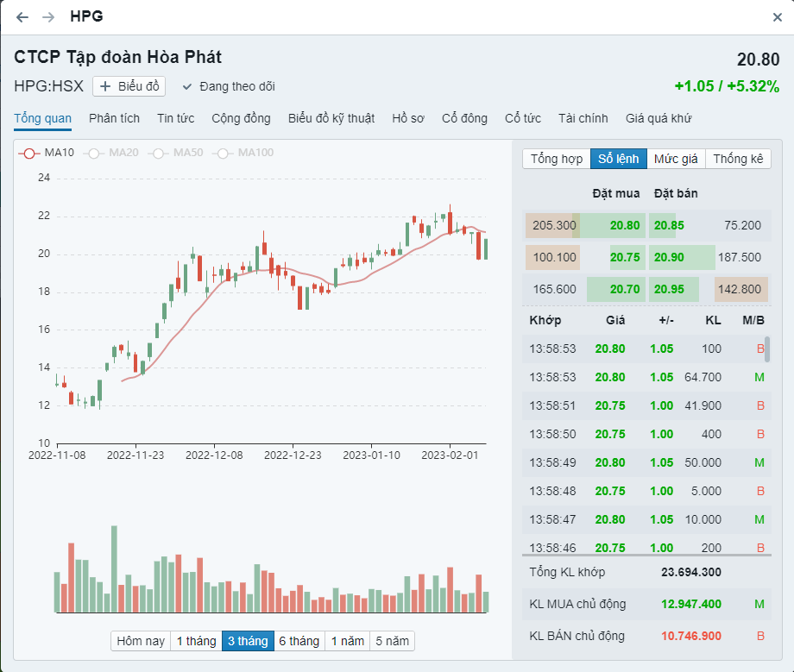Show the MA100 moving average
The height and width of the screenshot is (672, 794).
(x=223, y=153)
